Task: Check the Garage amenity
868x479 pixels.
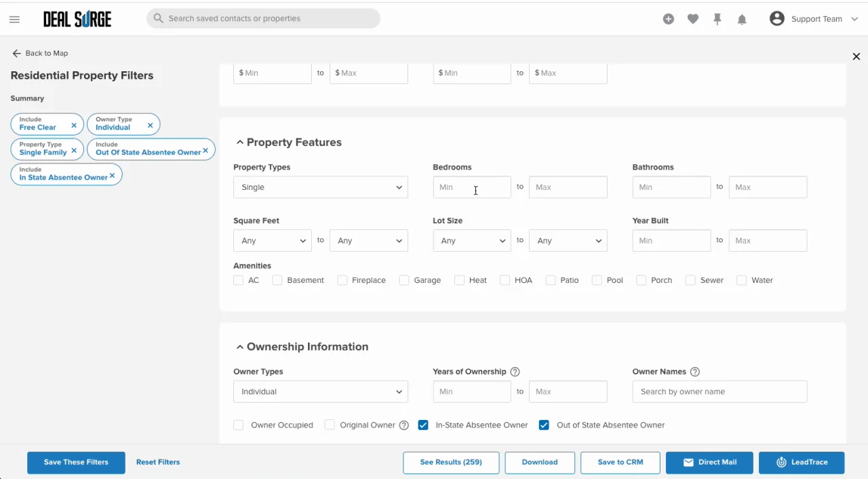Action: (x=404, y=280)
